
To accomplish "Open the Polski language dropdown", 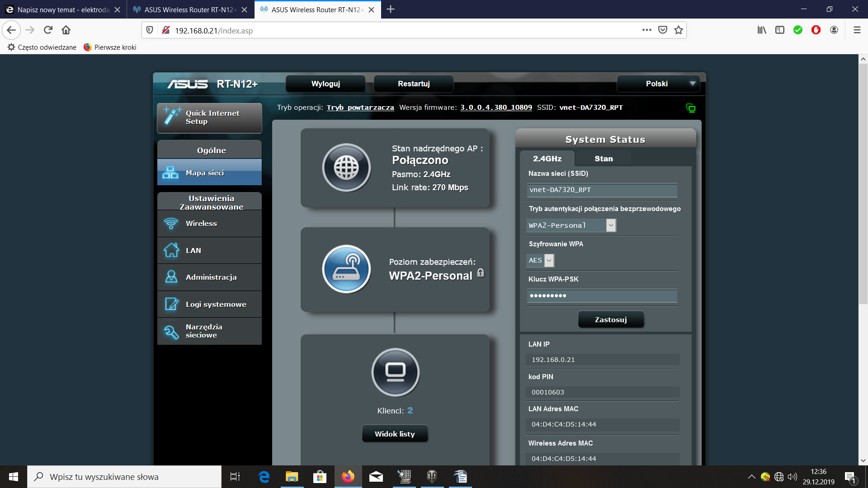I will tap(658, 84).
